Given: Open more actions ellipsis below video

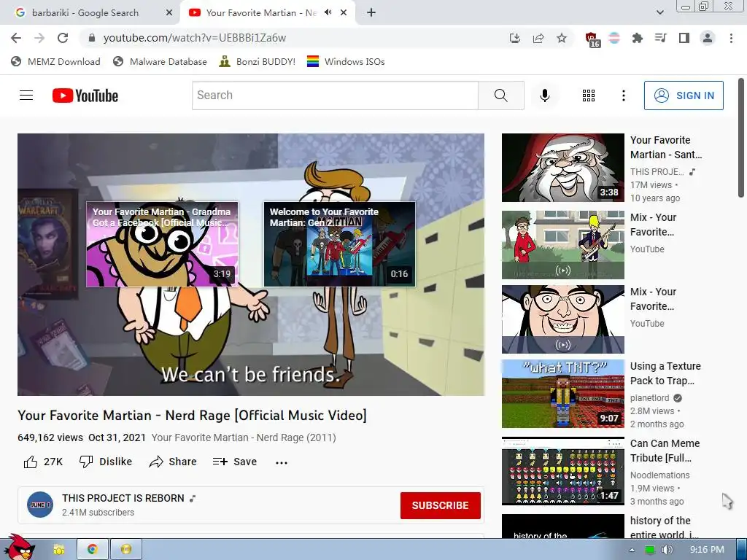Looking at the screenshot, I should pyautogui.click(x=282, y=462).
